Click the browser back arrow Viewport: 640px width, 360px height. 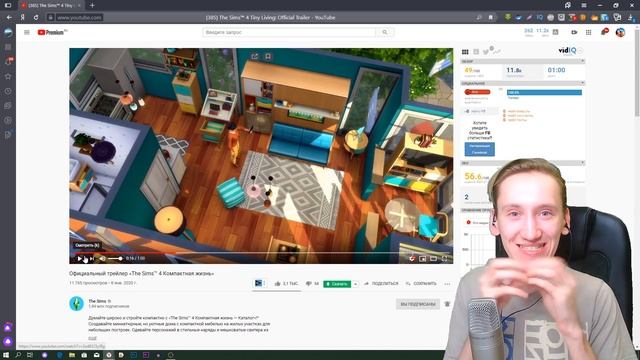[x=9, y=18]
